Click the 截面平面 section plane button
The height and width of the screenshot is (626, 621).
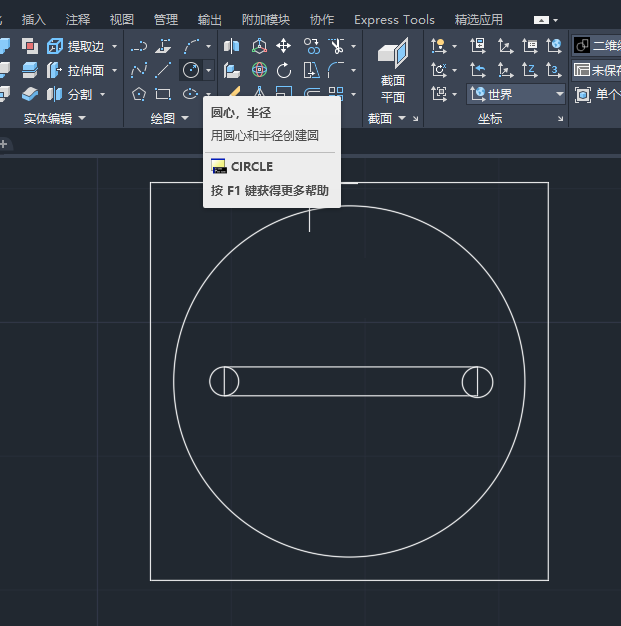coord(393,70)
